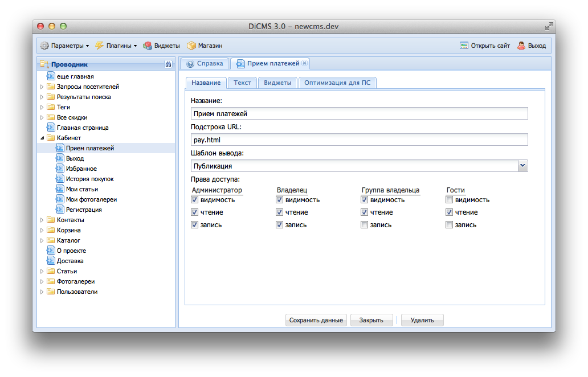Click the page icon of Избранное
The image size is (588, 377).
[x=60, y=169]
